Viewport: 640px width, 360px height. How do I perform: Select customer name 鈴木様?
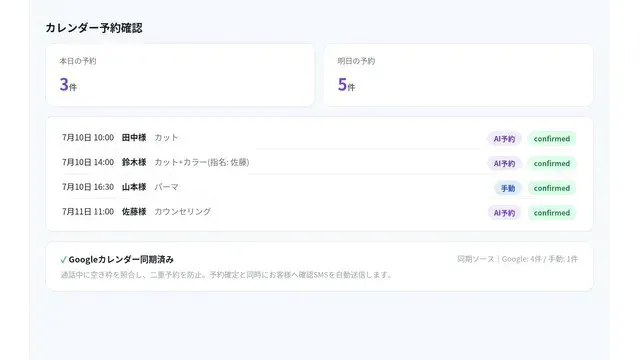click(x=134, y=162)
